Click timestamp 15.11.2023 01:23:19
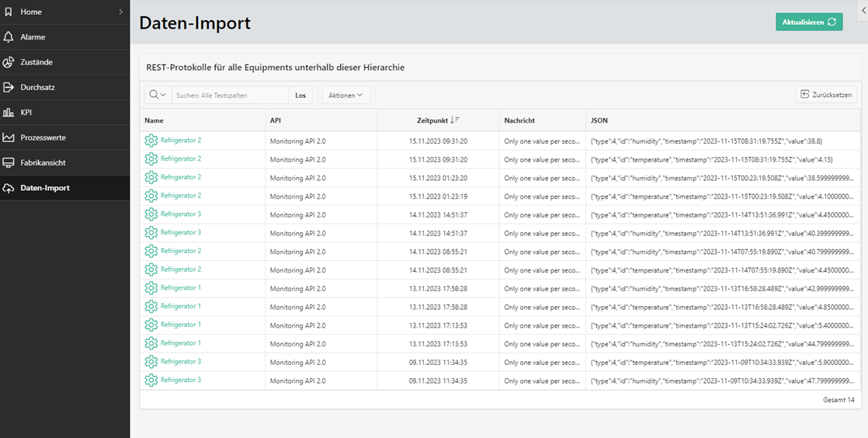This screenshot has width=868, height=438. click(x=438, y=196)
